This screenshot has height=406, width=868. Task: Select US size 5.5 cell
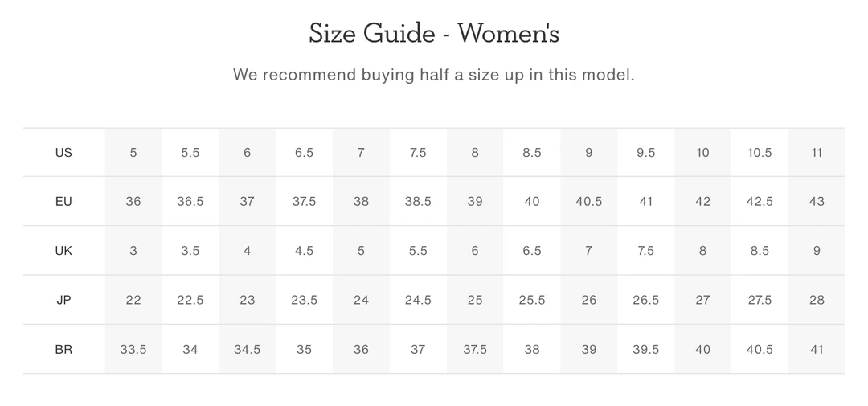pyautogui.click(x=190, y=153)
